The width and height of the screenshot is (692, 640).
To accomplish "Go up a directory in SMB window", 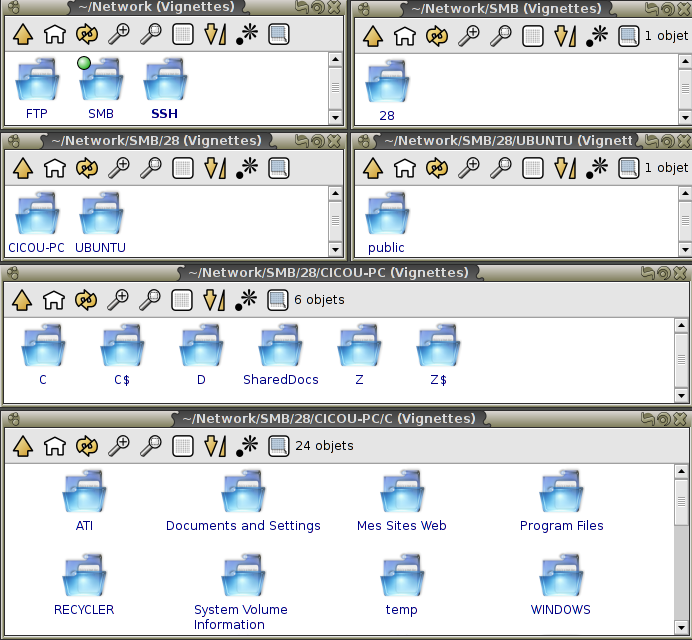I will [x=373, y=36].
